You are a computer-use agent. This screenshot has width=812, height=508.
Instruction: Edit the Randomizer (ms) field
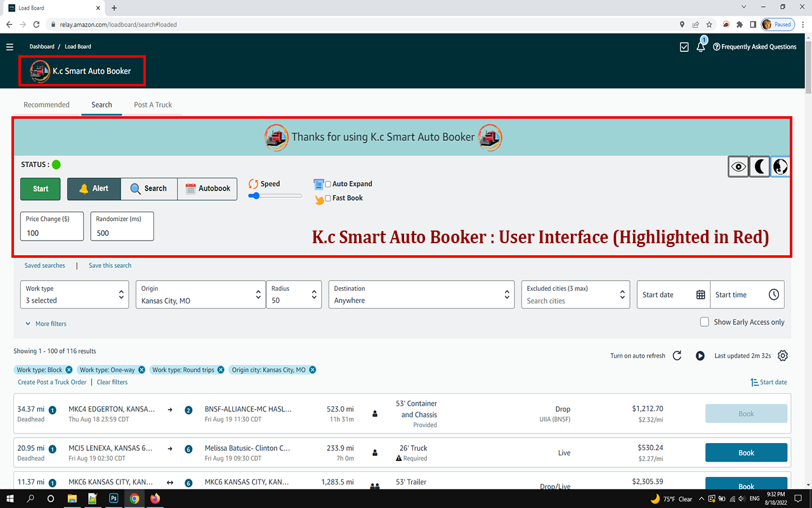(x=122, y=227)
